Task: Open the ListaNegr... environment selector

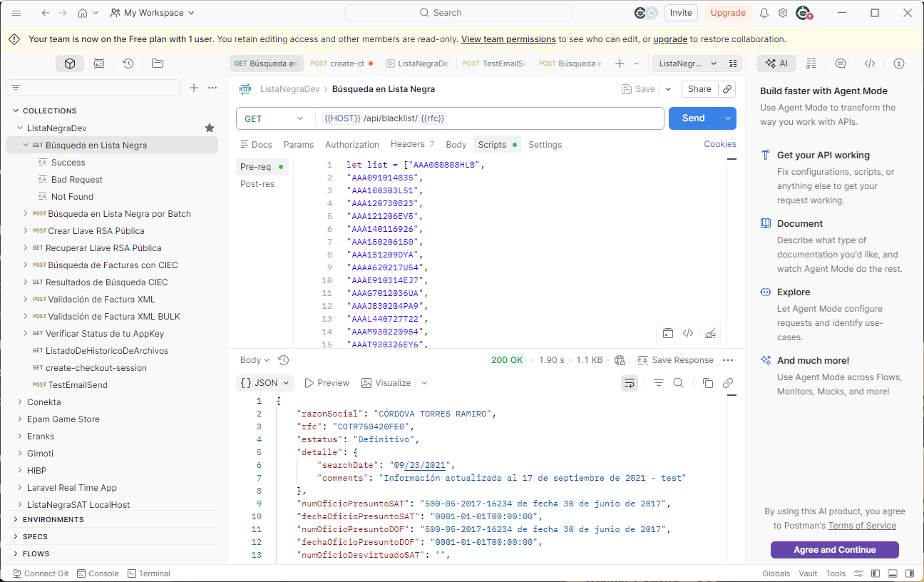Action: pos(688,63)
